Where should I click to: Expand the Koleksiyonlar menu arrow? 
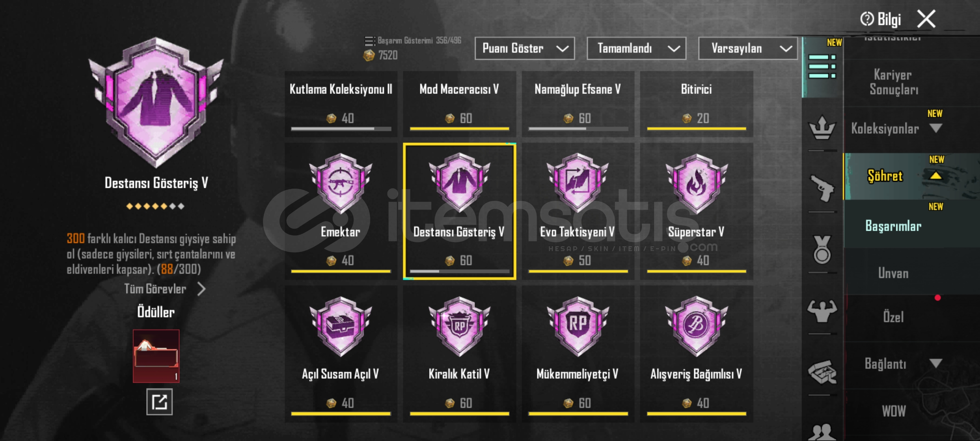coord(935,129)
